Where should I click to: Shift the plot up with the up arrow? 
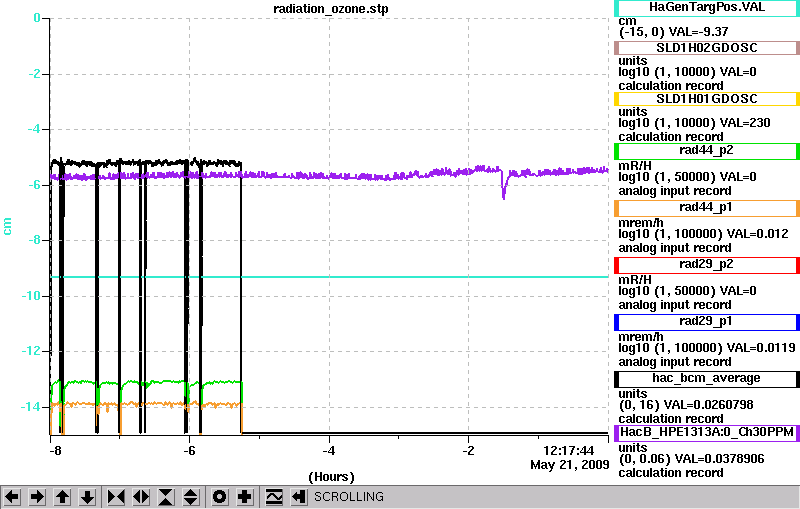pyautogui.click(x=62, y=497)
